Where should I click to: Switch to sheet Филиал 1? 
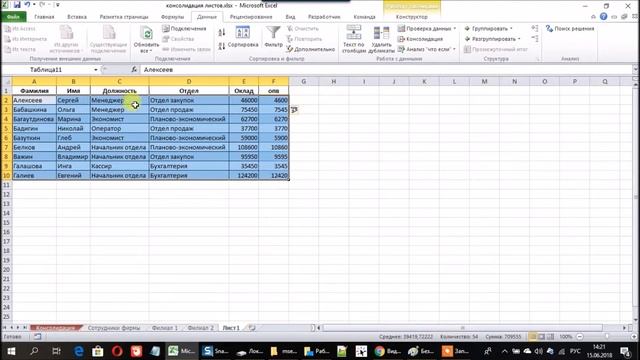[x=164, y=328]
